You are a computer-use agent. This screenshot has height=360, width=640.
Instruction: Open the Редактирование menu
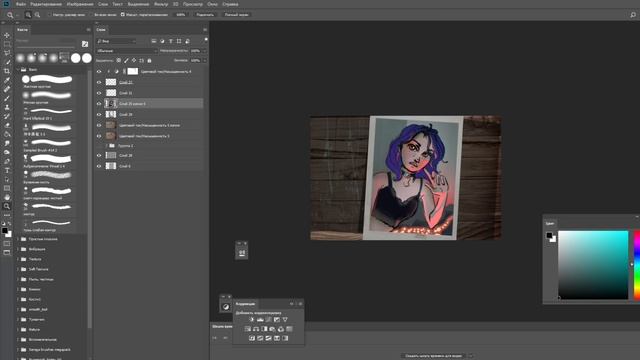[x=46, y=4]
